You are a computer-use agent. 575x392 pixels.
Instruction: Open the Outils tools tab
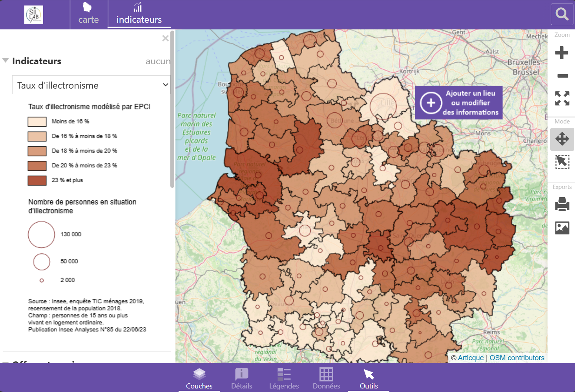pos(369,378)
